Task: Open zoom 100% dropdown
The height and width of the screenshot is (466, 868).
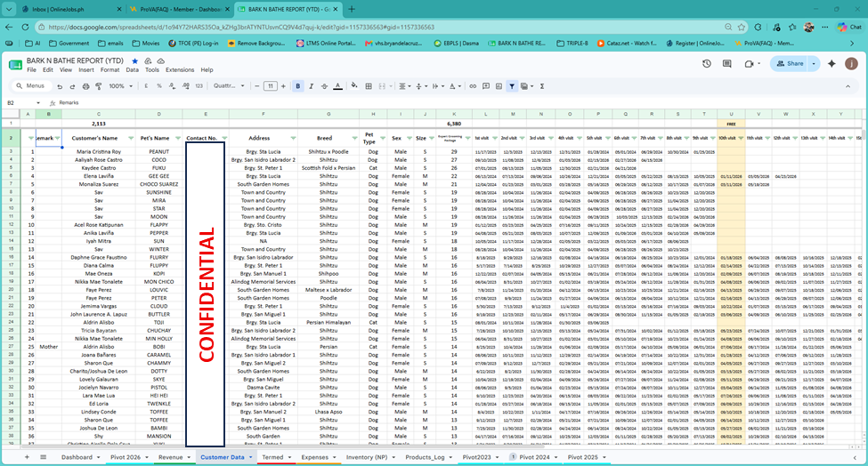Action: (121, 86)
